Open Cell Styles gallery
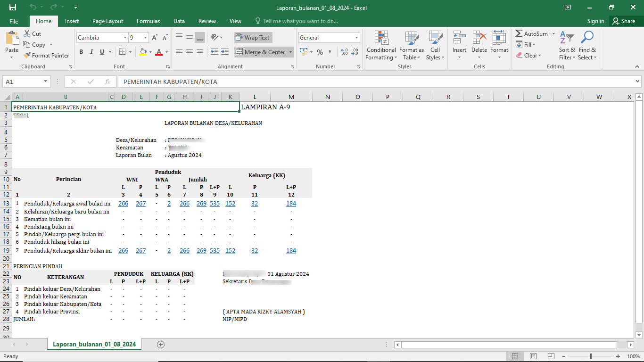Screen dimensions: 644x362 click(435, 46)
